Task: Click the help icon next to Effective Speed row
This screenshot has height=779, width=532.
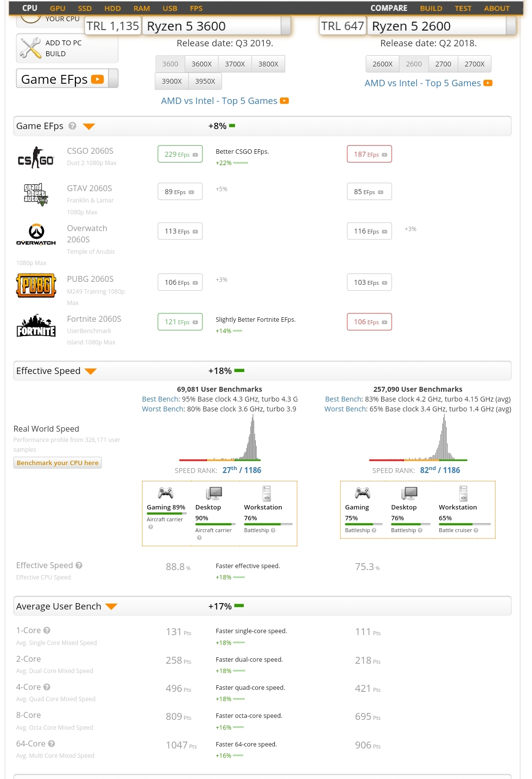Action: (x=79, y=565)
